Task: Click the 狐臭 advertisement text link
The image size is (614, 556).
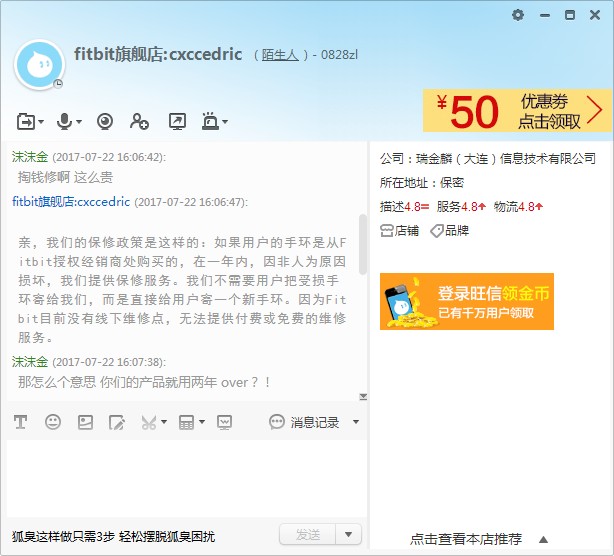Action: coord(113,536)
